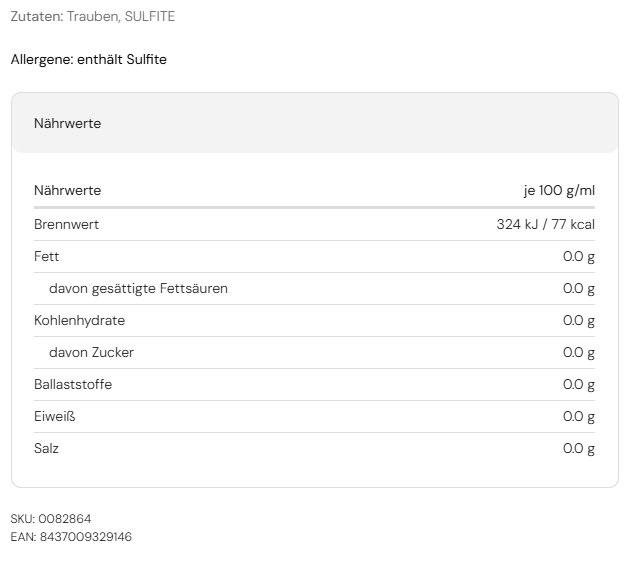The width and height of the screenshot is (640, 563).
Task: Select the Fett row label
Action: tap(46, 257)
